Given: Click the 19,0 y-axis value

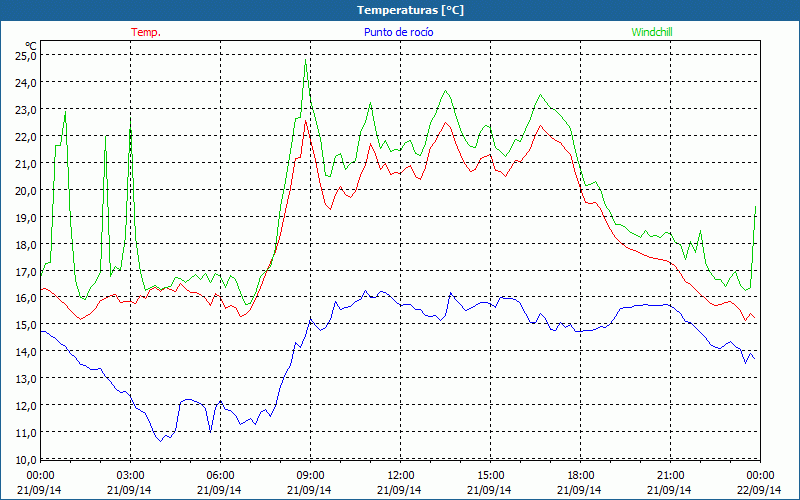Looking at the screenshot, I should 27,218.
